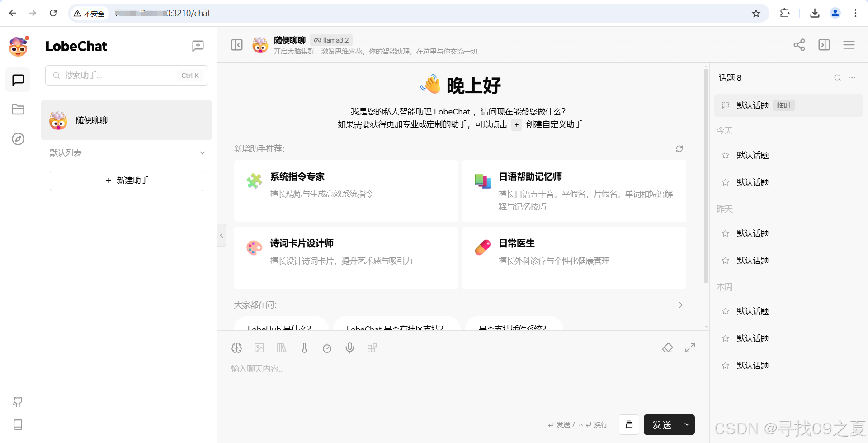Star the last 默认话题 under 本周
This screenshot has width=868, height=443.
coord(726,366)
